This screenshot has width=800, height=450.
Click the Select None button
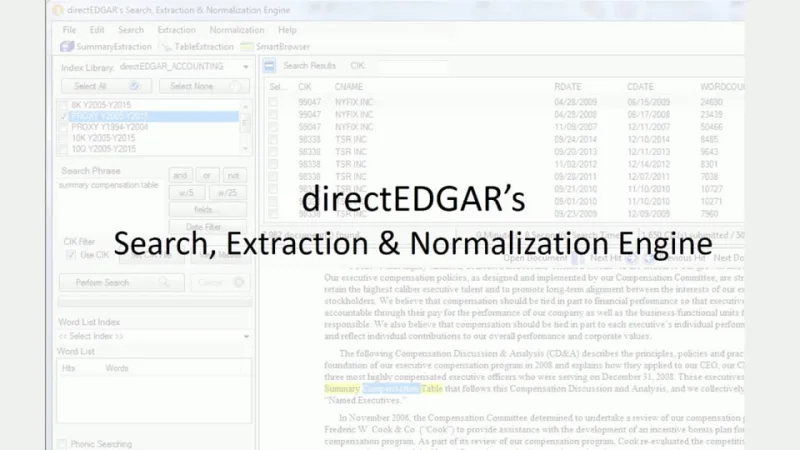(x=204, y=86)
